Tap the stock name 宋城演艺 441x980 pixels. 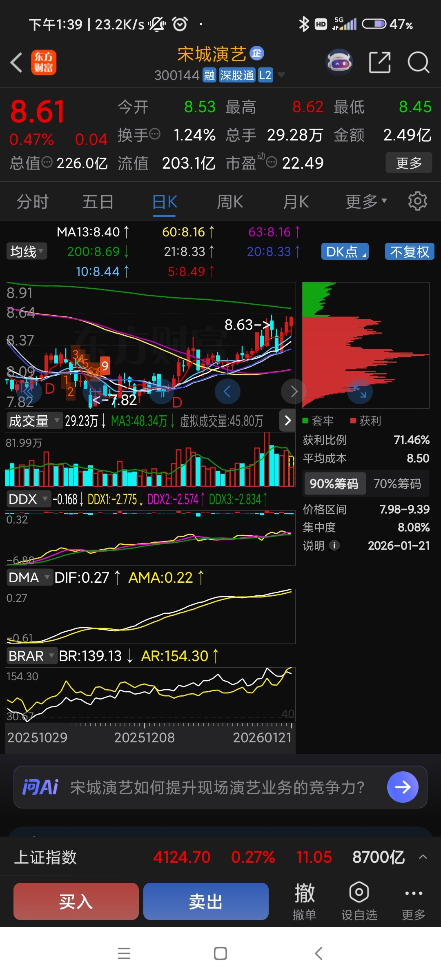tap(212, 54)
